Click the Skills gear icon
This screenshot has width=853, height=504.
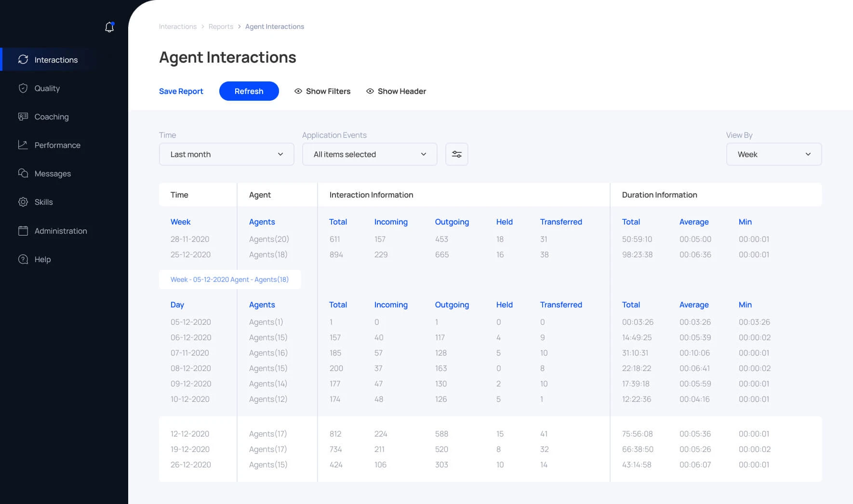click(23, 202)
